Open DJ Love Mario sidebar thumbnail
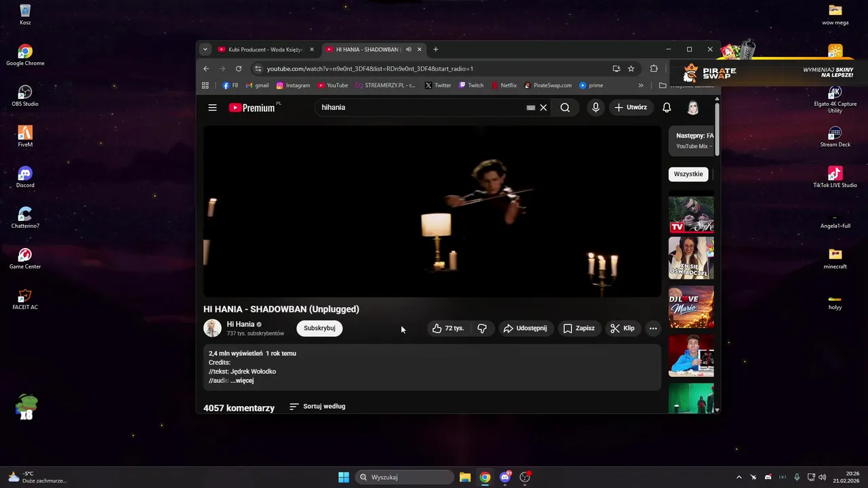The width and height of the screenshot is (868, 488). 691,307
